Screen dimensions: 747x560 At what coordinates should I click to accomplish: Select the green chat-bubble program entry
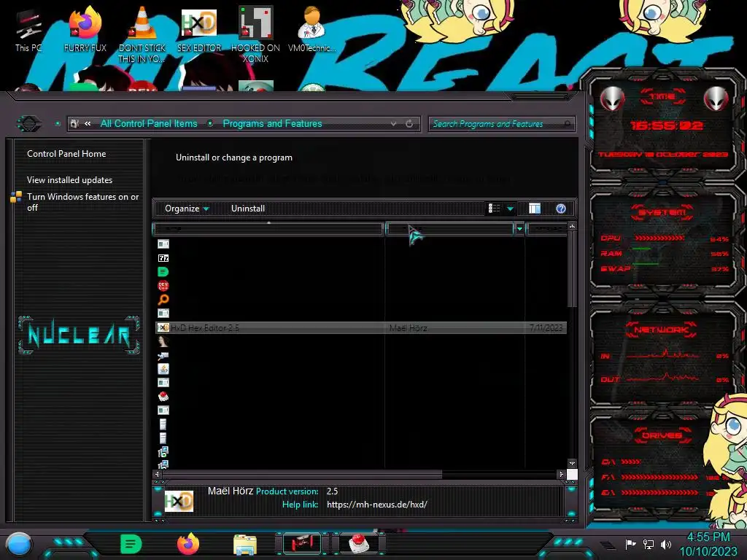pos(163,271)
